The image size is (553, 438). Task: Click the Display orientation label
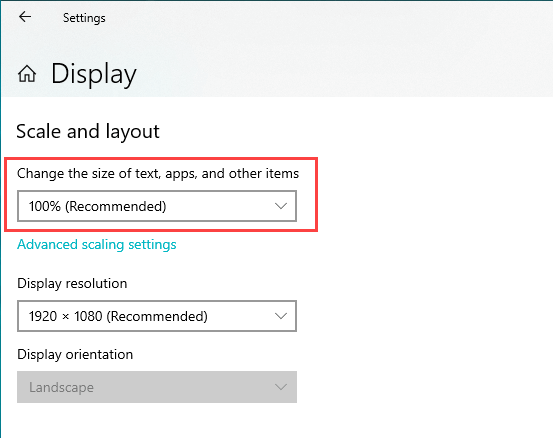[75, 354]
